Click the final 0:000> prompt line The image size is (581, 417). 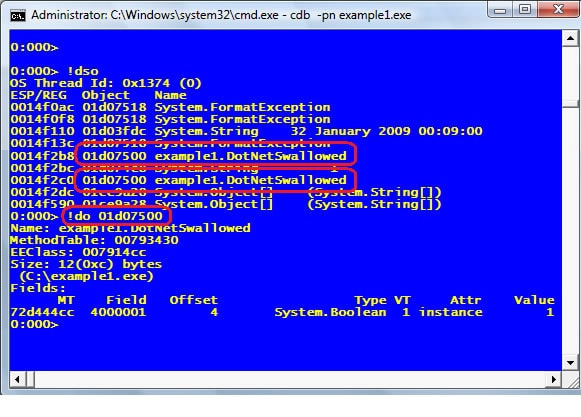[34, 324]
